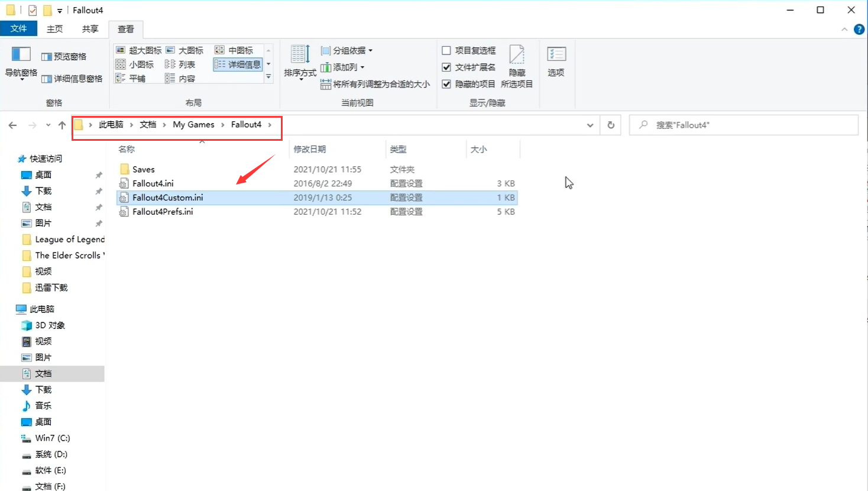Switch to Small icons layout
Screen dimensions: 868x491
(x=135, y=64)
